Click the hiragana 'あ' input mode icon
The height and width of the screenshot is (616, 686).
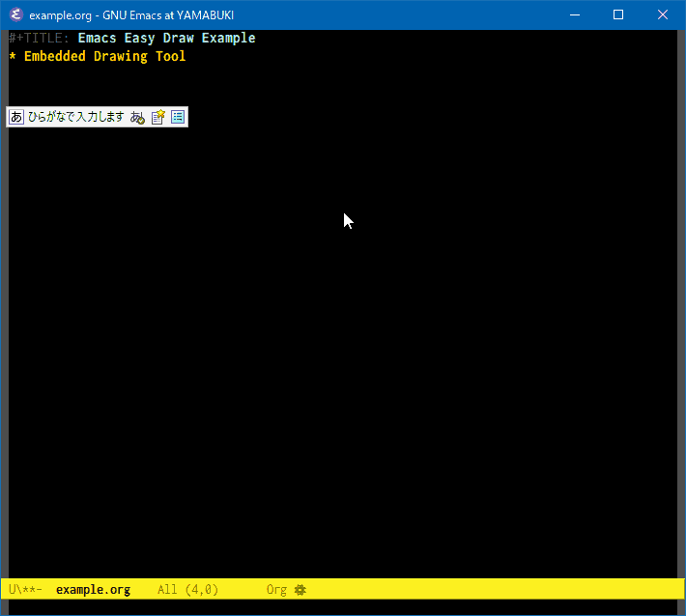tap(16, 117)
